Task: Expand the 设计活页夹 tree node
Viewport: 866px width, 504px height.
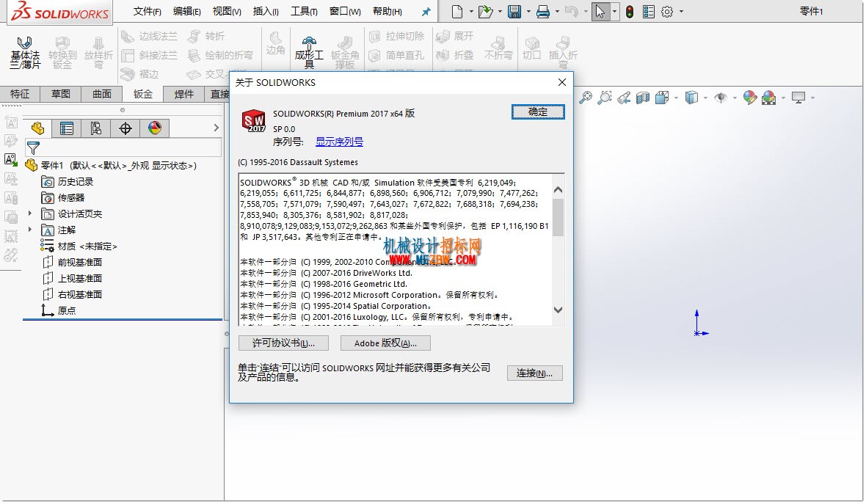Action: pos(30,213)
